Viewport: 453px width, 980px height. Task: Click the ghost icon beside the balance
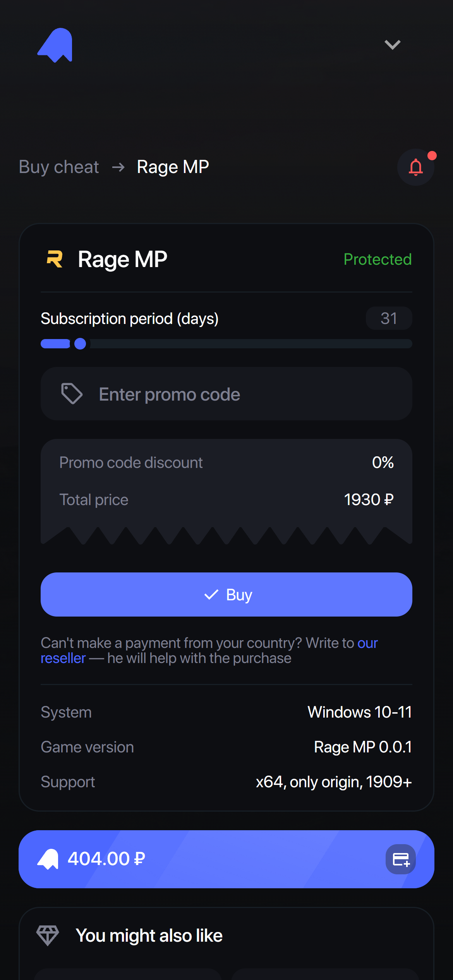tap(48, 859)
